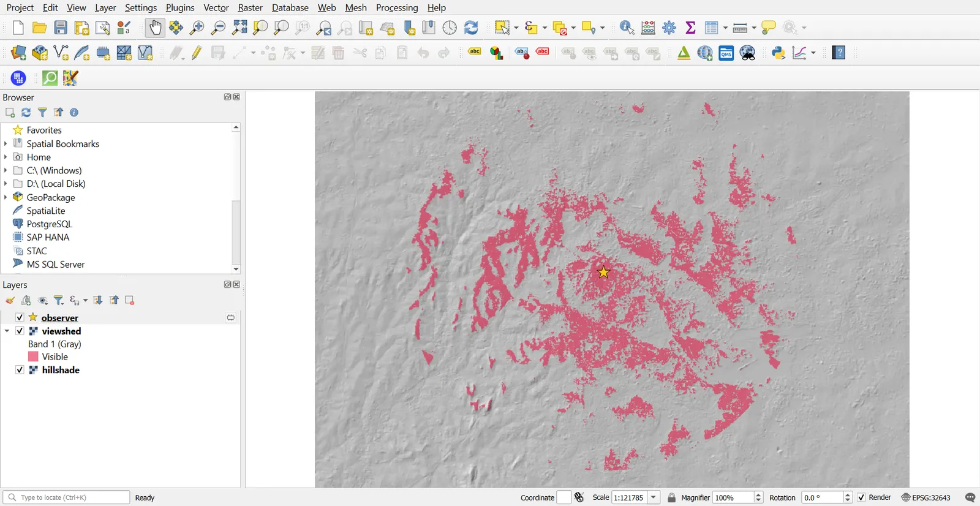
Task: Refresh the Browser panel
Action: (26, 113)
